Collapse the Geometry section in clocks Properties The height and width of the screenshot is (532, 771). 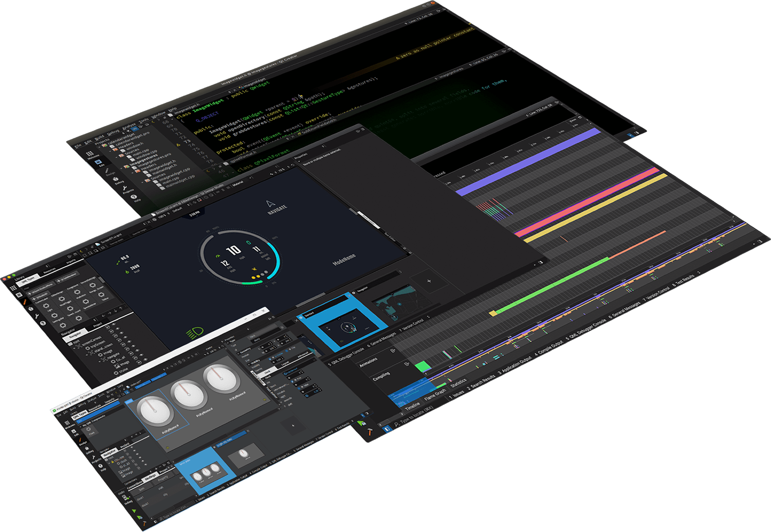pos(238,354)
